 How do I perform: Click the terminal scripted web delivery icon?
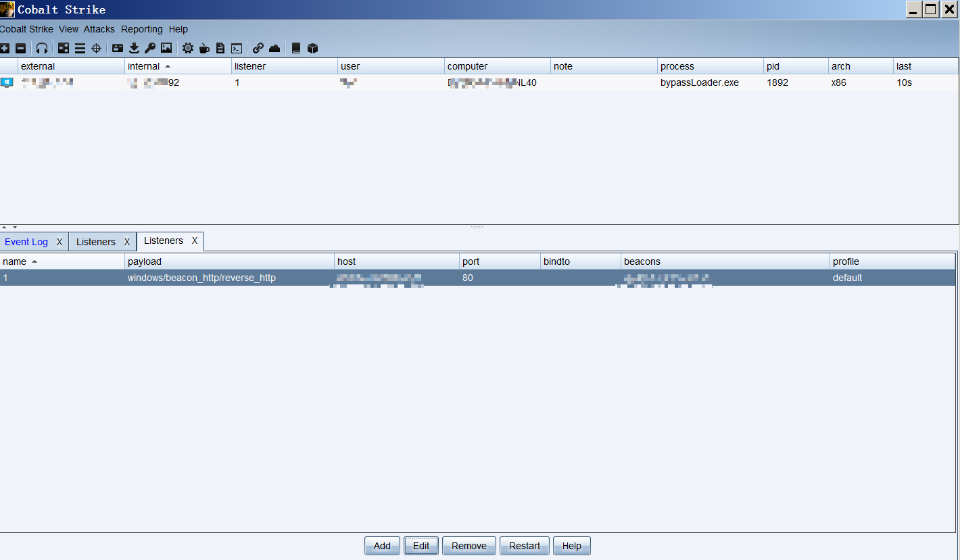pos(237,48)
